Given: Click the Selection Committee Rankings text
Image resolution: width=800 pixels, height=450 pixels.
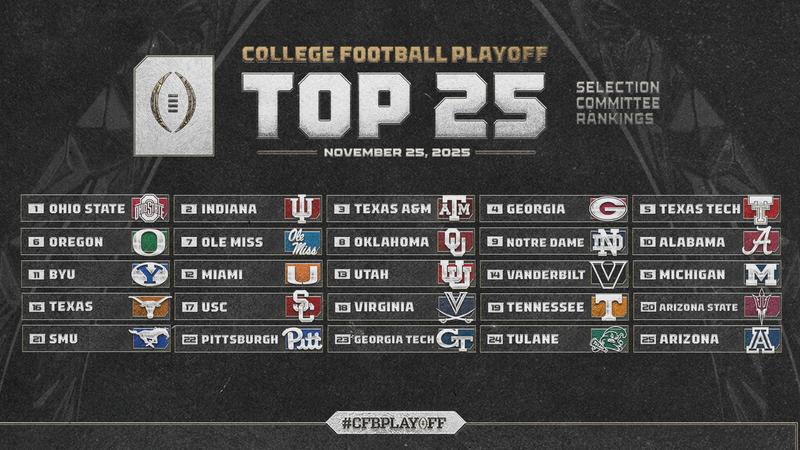Looking at the screenshot, I should [616, 104].
